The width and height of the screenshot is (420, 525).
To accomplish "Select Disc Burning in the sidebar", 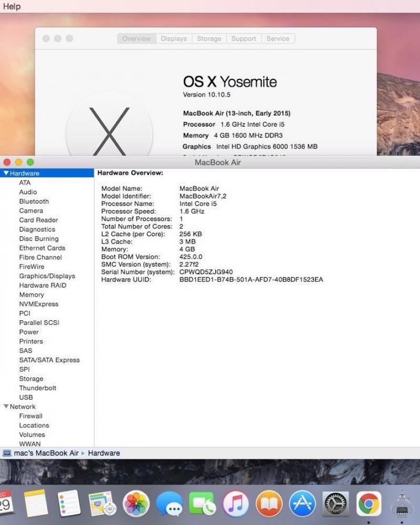I will (39, 239).
